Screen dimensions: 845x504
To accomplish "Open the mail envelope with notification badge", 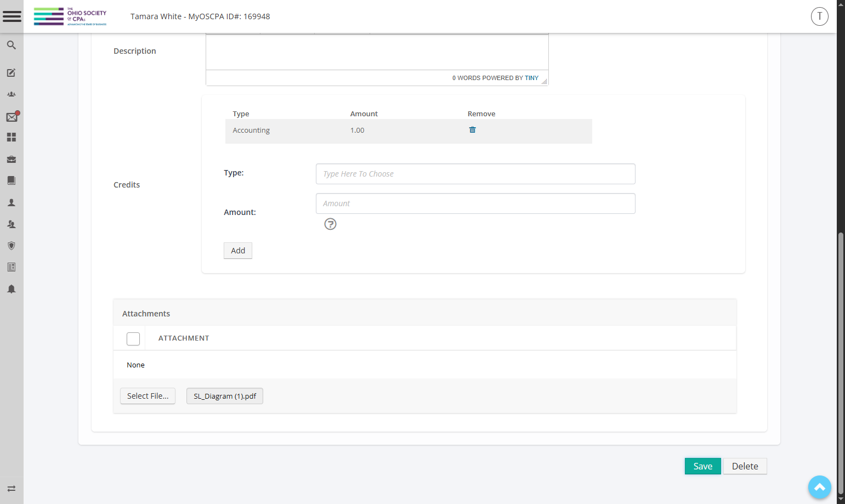I will click(x=12, y=116).
